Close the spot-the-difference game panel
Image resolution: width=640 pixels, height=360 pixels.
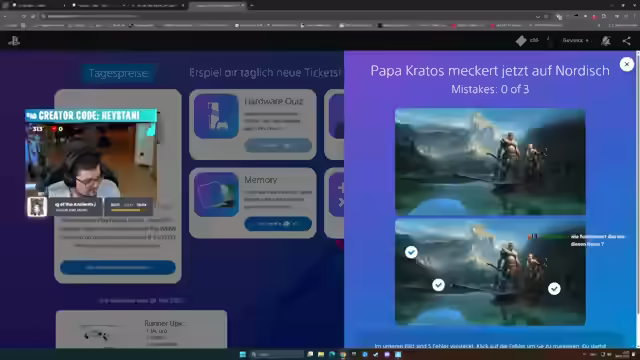click(627, 64)
